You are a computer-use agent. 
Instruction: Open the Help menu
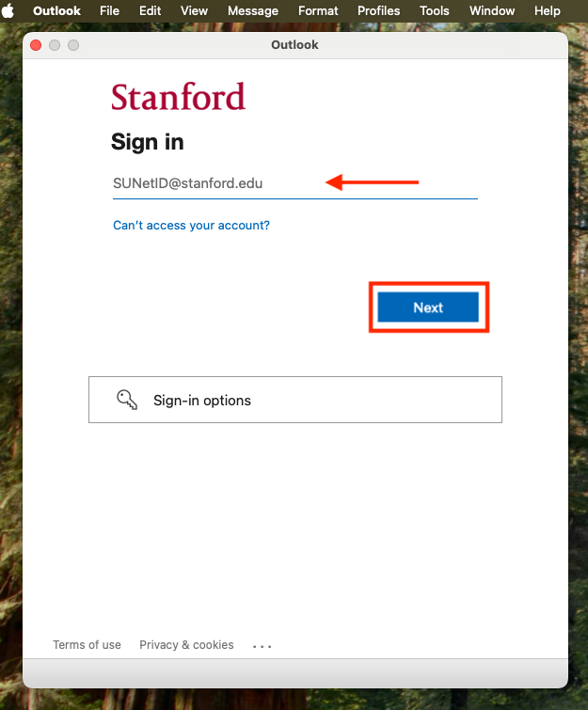548,10
